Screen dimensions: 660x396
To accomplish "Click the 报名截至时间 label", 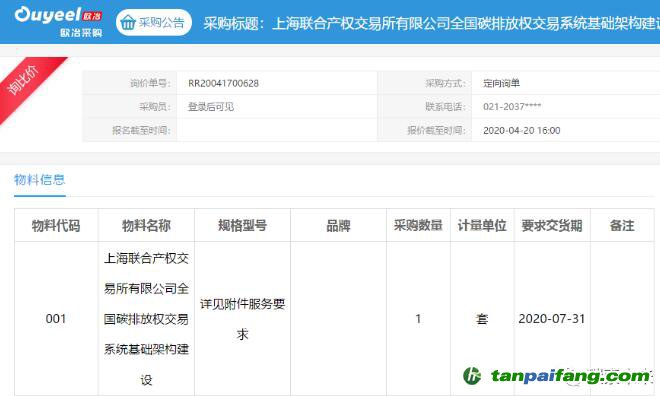I will [141, 130].
